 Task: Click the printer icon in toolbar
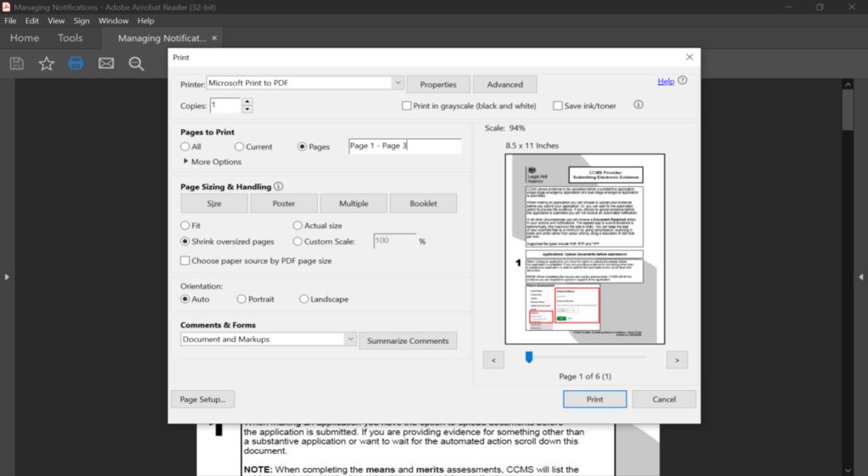click(75, 64)
